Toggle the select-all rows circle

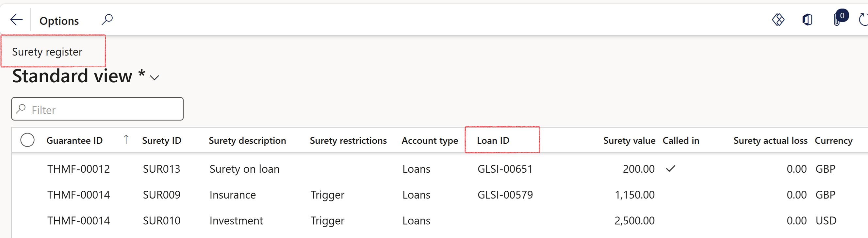(27, 140)
